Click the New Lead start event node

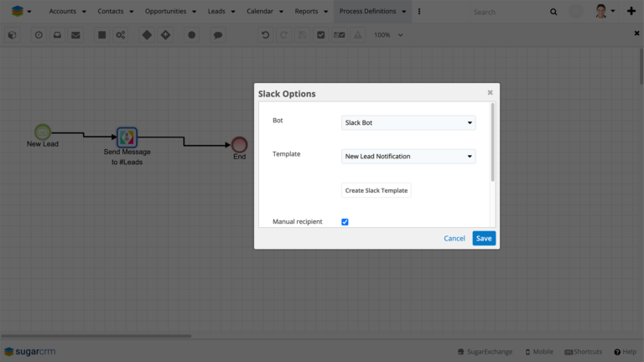click(x=42, y=132)
